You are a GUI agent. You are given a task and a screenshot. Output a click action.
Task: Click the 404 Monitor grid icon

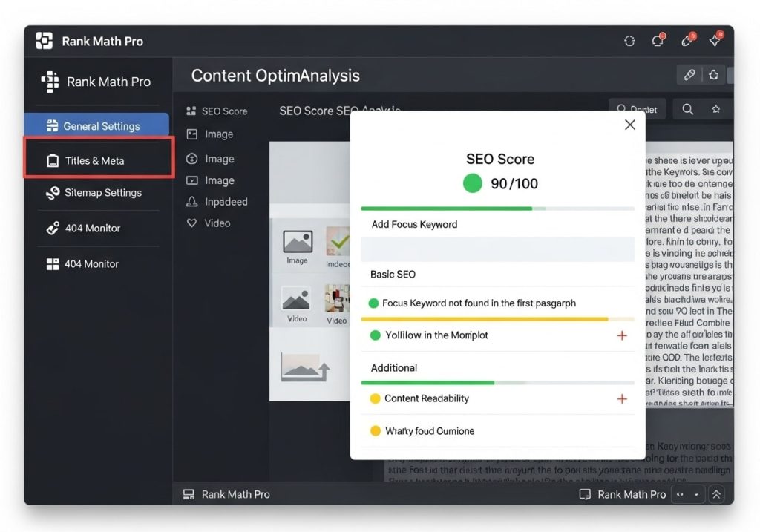point(53,264)
